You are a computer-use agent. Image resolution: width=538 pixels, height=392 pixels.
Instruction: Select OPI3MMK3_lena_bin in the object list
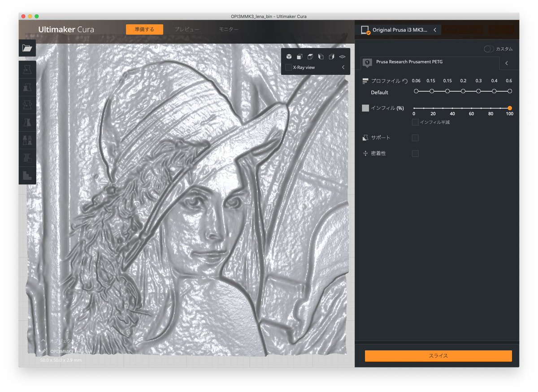coord(71,352)
